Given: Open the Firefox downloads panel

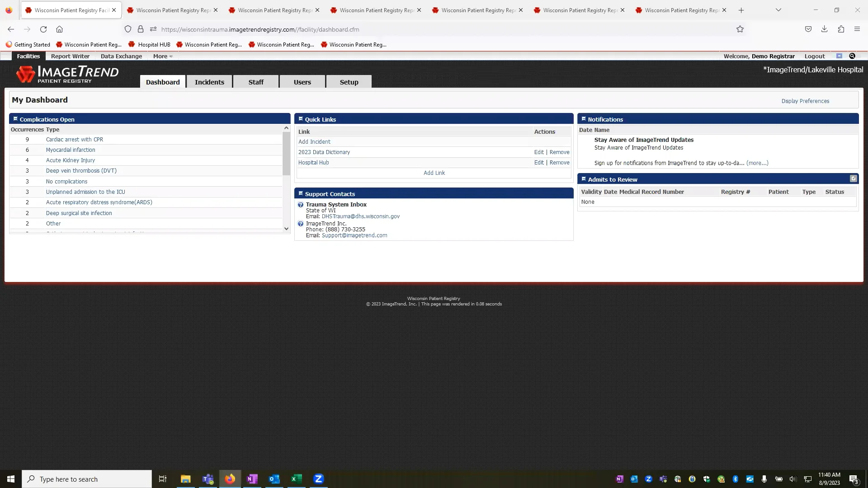Looking at the screenshot, I should click(824, 29).
